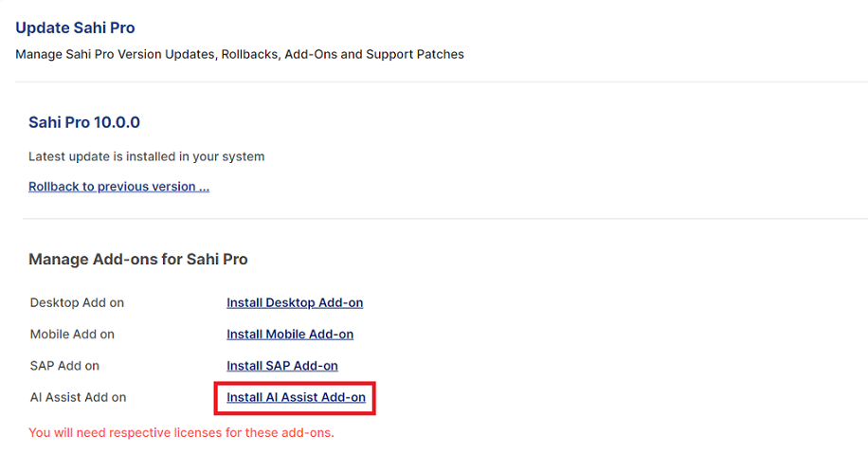
Task: Click the Desktop Add on row label
Action: tap(77, 303)
